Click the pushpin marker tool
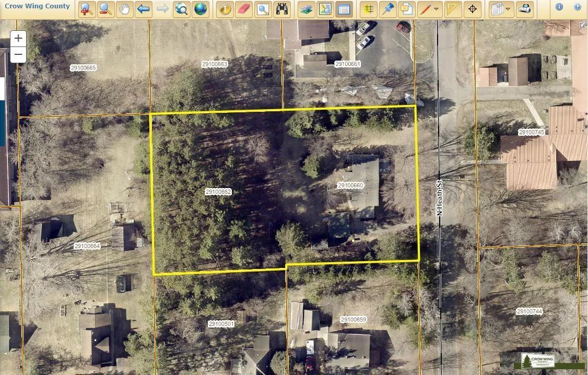588x375 pixels. point(387,9)
